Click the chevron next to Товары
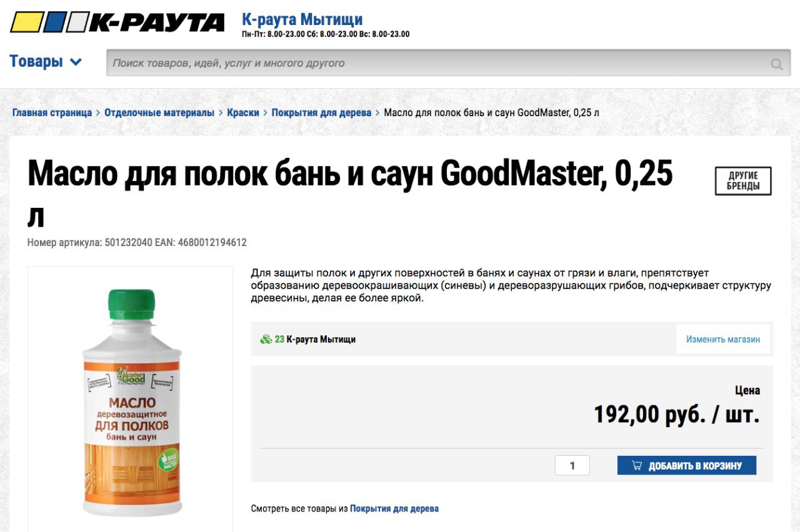This screenshot has width=800, height=532. click(76, 62)
